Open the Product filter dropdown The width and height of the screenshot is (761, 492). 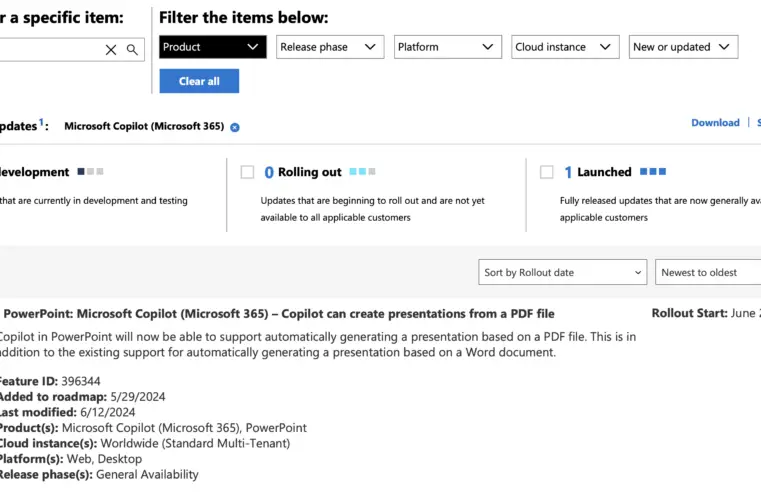pos(212,47)
